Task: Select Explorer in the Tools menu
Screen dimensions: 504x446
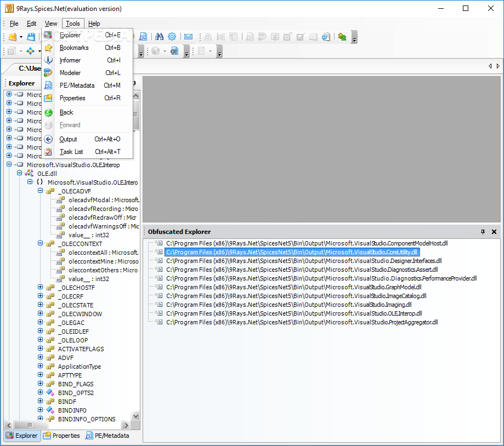Action: tap(87, 35)
